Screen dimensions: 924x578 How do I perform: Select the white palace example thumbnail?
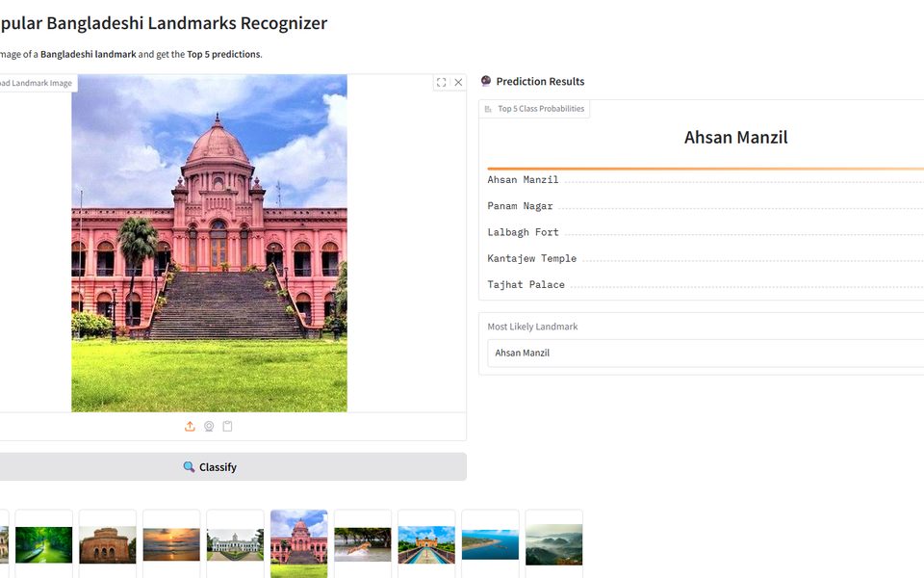pyautogui.click(x=235, y=544)
